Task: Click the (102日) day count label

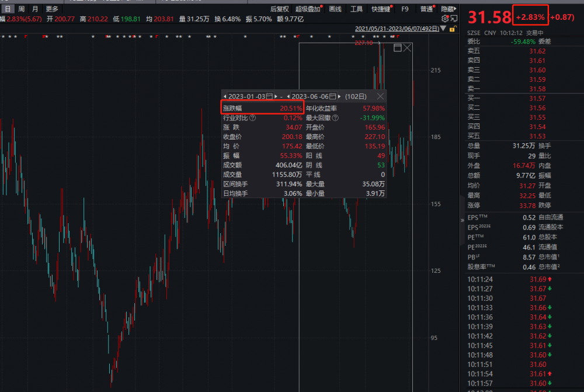Action: (x=356, y=96)
